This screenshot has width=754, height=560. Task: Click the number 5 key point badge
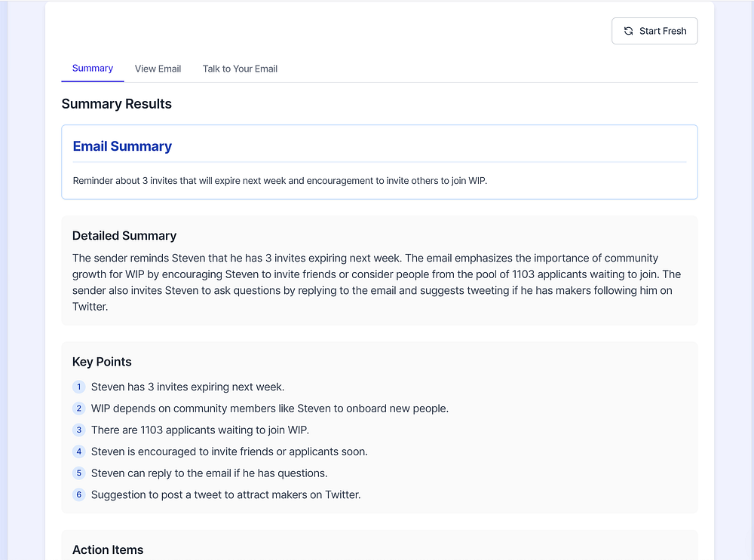[78, 473]
